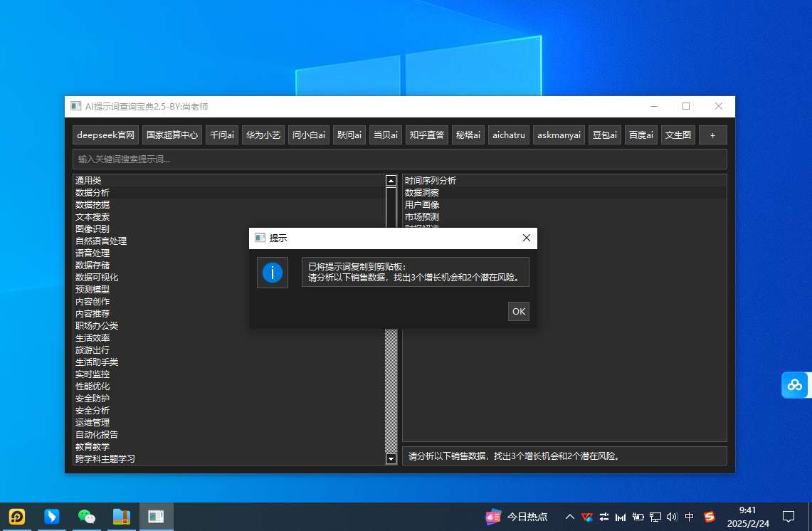This screenshot has height=531, width=812.
Task: Select the 自动化报告 category
Action: pyautogui.click(x=229, y=434)
